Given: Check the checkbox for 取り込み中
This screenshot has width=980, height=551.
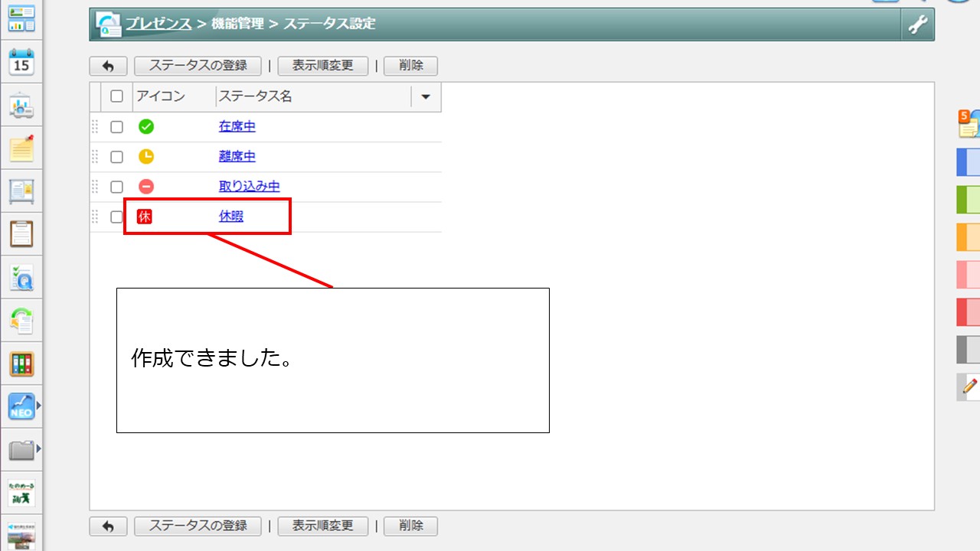Looking at the screenshot, I should point(116,186).
